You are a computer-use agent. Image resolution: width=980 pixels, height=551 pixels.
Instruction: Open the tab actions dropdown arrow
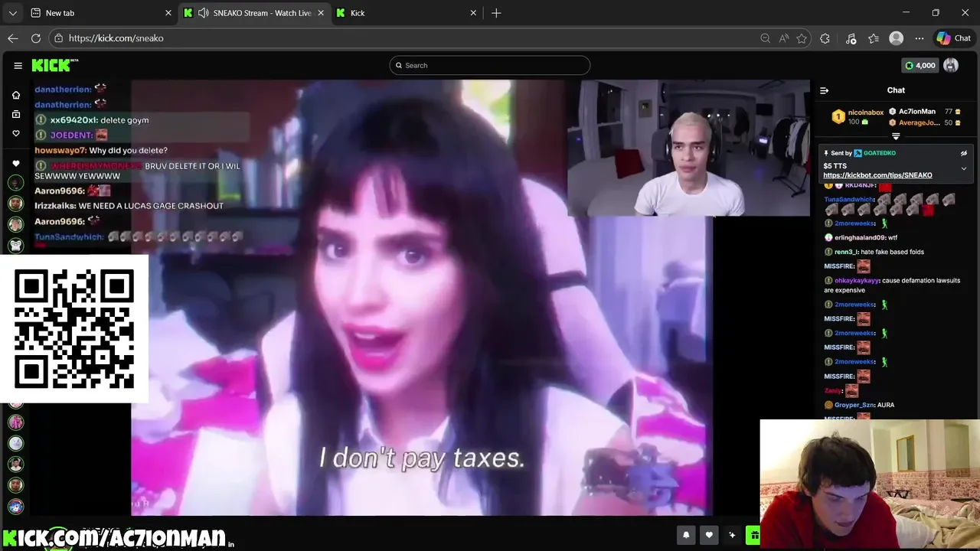click(x=12, y=13)
